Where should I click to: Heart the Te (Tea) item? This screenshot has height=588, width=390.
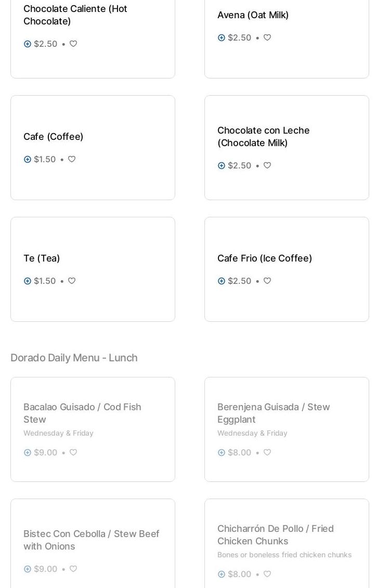pyautogui.click(x=72, y=281)
